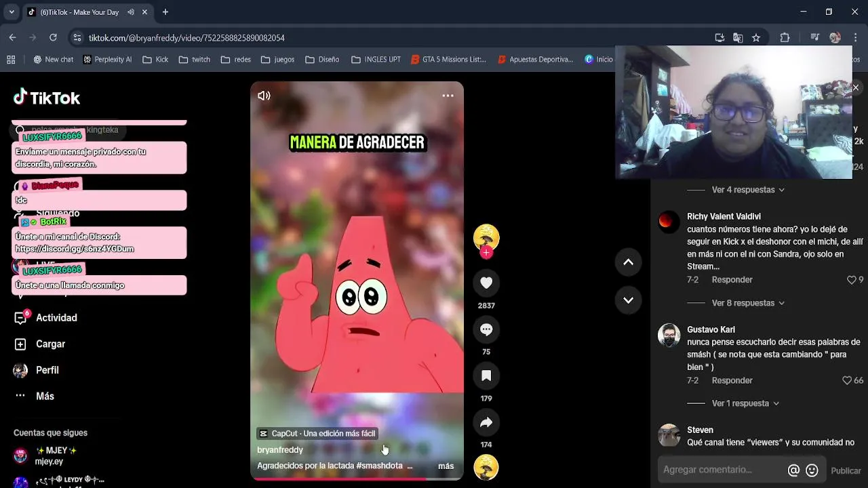Expand Ver 1 respuesta

[745, 403]
